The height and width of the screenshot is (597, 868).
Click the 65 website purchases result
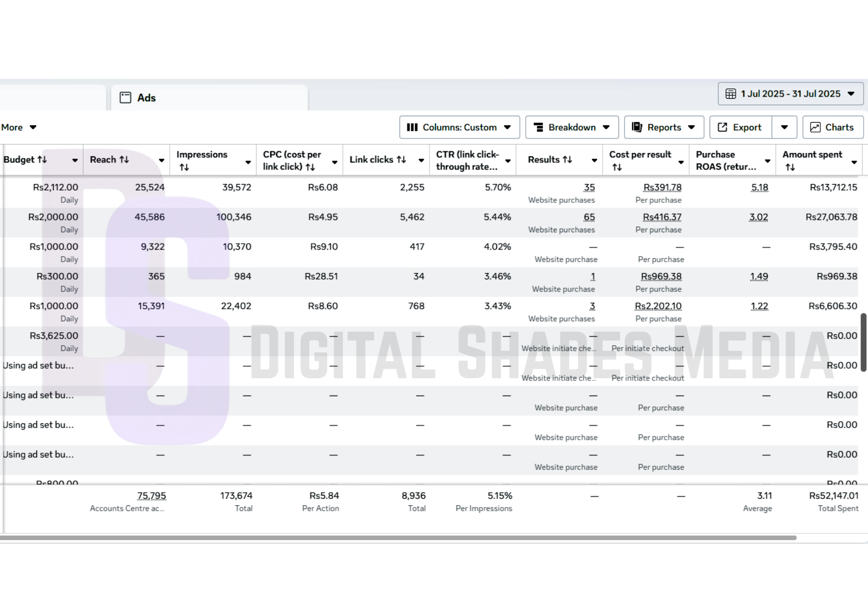pyautogui.click(x=589, y=217)
